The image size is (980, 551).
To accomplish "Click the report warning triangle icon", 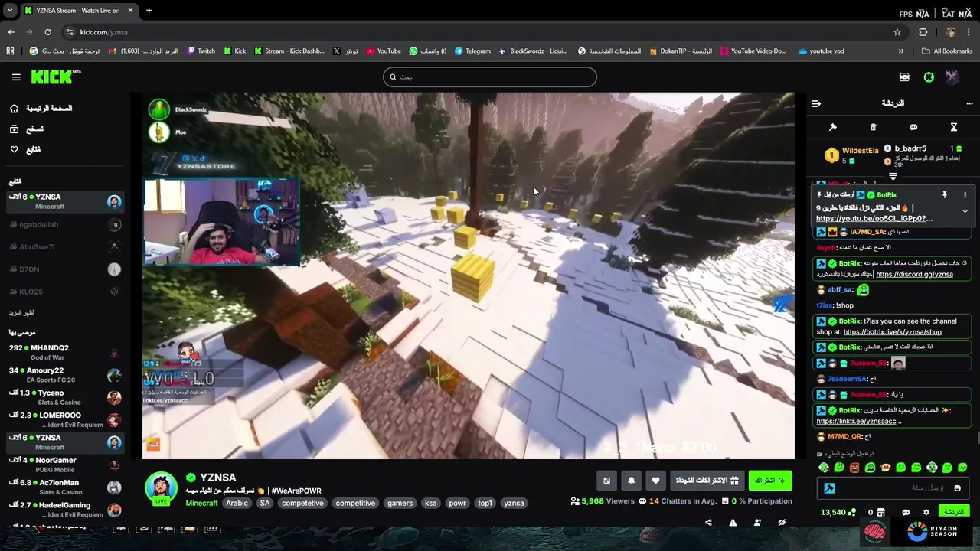I will [x=733, y=523].
